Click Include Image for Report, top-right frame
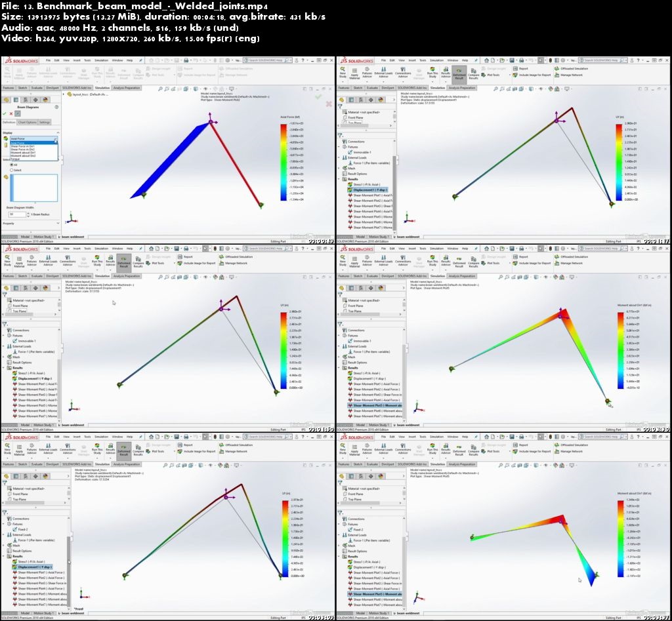 click(532, 75)
